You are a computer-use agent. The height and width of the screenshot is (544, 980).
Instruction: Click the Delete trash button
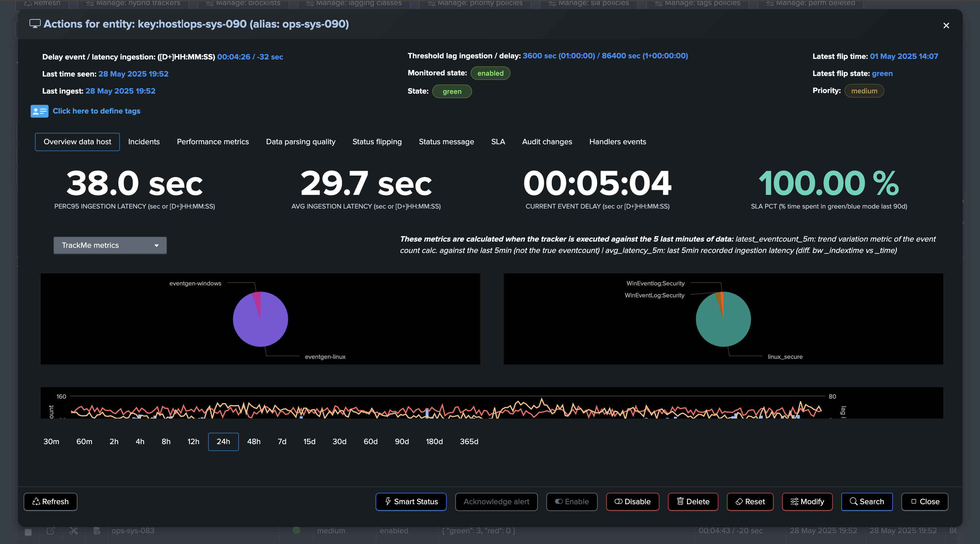tap(693, 501)
